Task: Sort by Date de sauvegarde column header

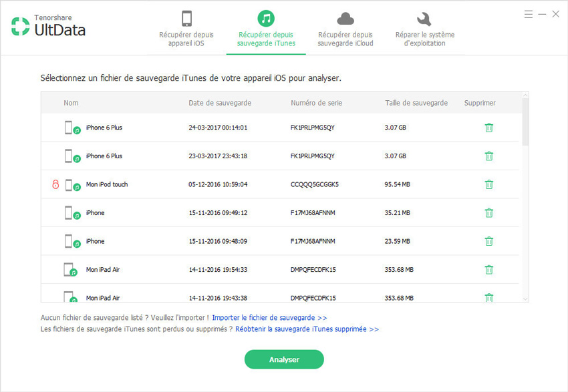Action: [220, 103]
